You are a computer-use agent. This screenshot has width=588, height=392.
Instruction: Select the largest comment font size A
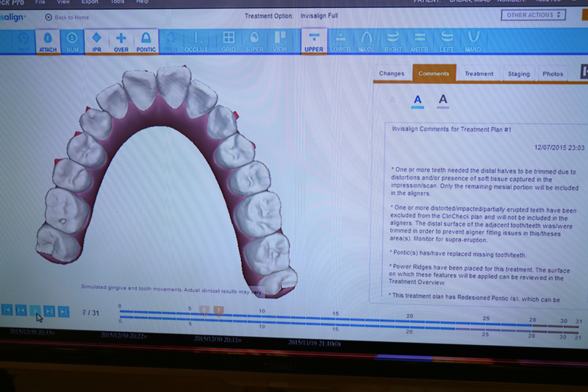443,100
